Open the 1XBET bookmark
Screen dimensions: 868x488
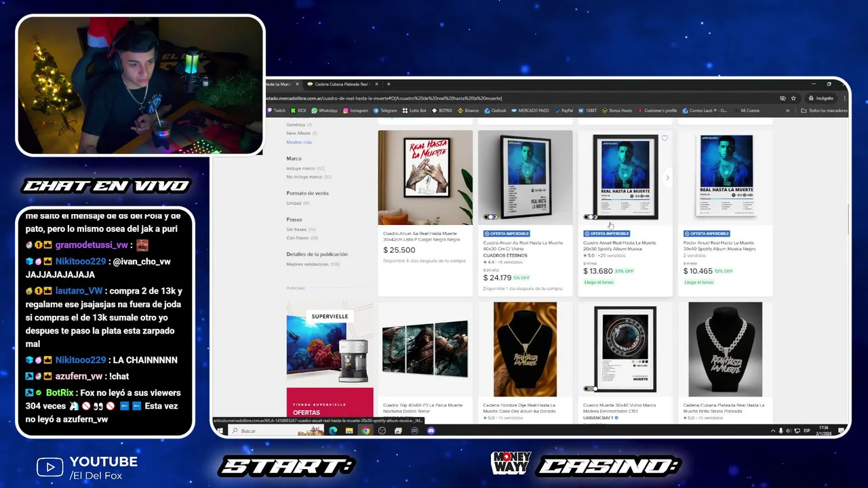coord(588,110)
